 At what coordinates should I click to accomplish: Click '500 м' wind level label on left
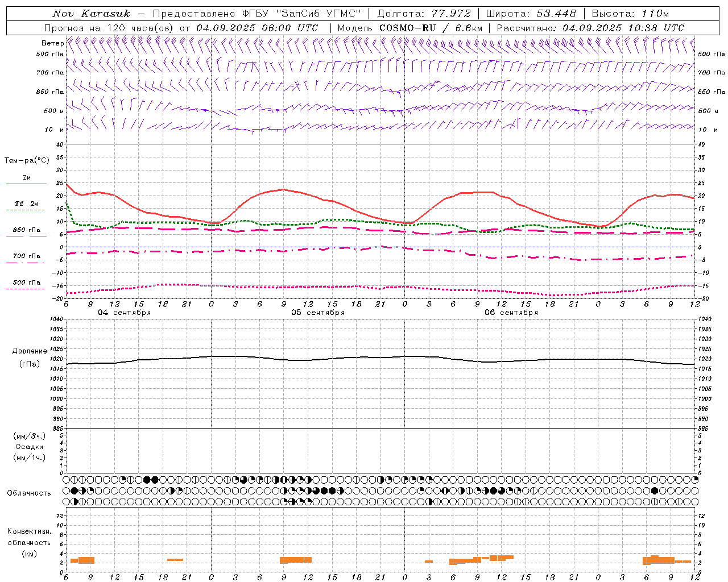(55, 111)
